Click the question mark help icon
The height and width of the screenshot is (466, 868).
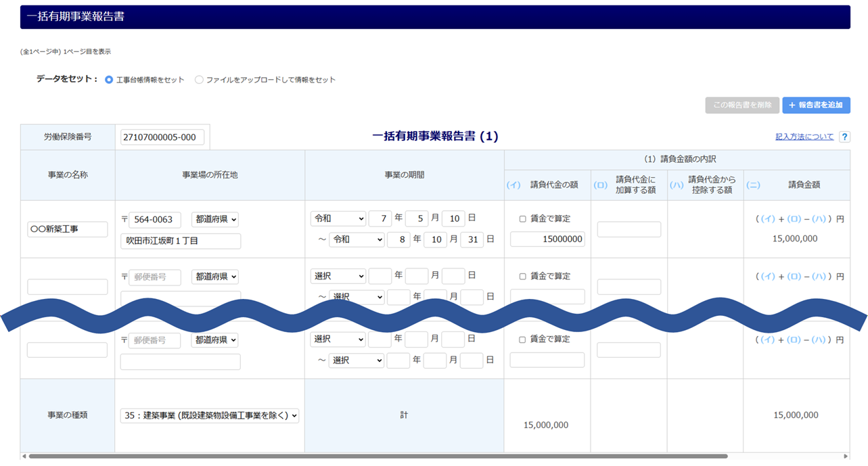[844, 137]
